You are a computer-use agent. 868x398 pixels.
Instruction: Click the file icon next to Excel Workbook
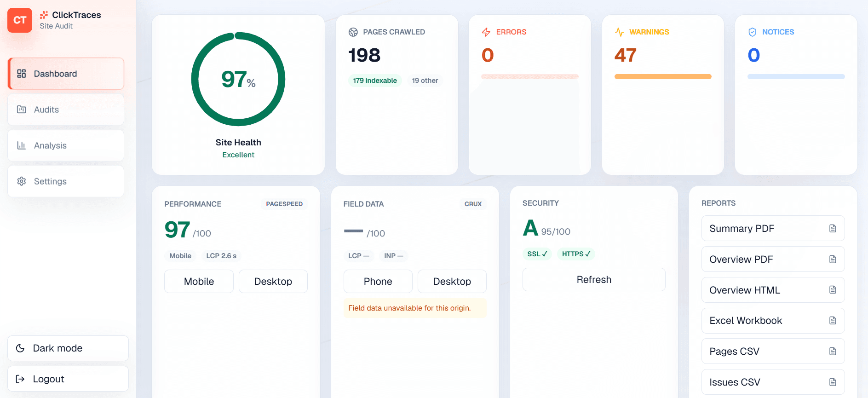click(833, 321)
